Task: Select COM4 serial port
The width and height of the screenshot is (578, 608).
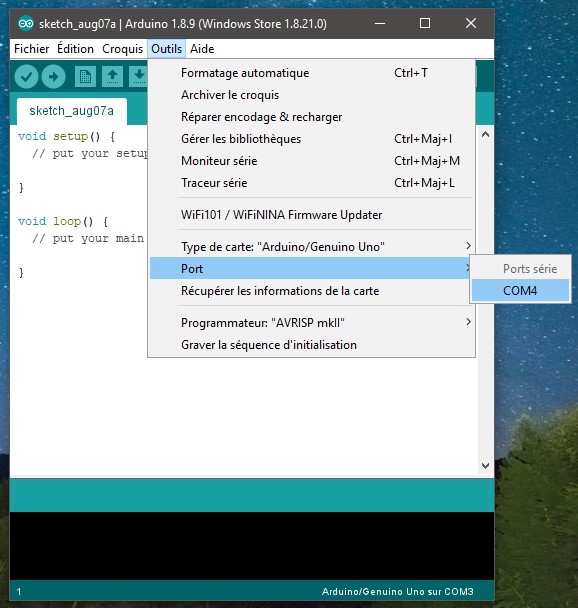Action: coord(520,290)
